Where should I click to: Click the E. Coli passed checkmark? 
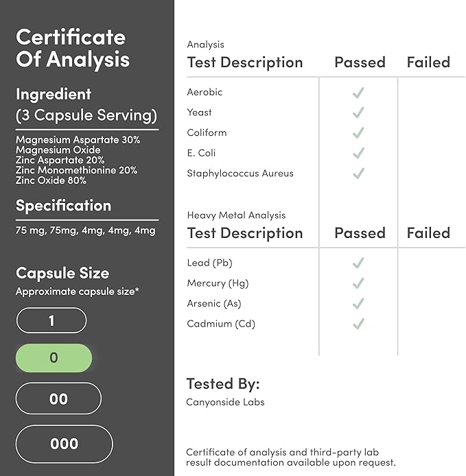point(358,153)
